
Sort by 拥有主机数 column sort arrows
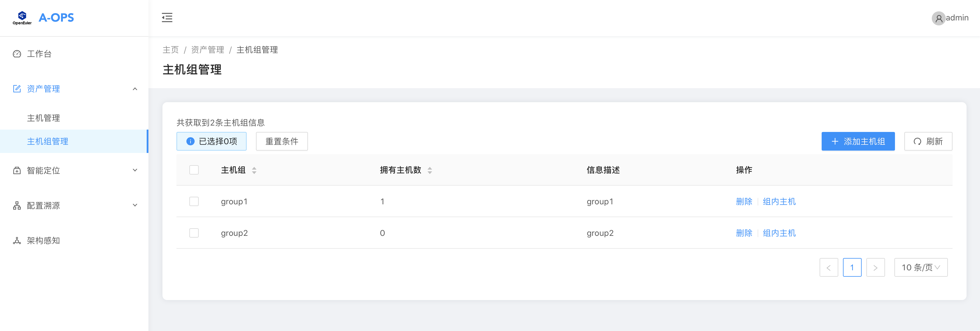tap(430, 170)
